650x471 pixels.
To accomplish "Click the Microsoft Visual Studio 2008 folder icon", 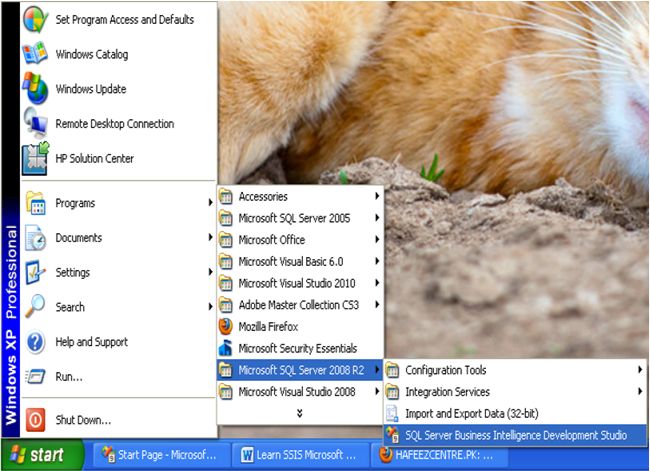I will pos(226,392).
